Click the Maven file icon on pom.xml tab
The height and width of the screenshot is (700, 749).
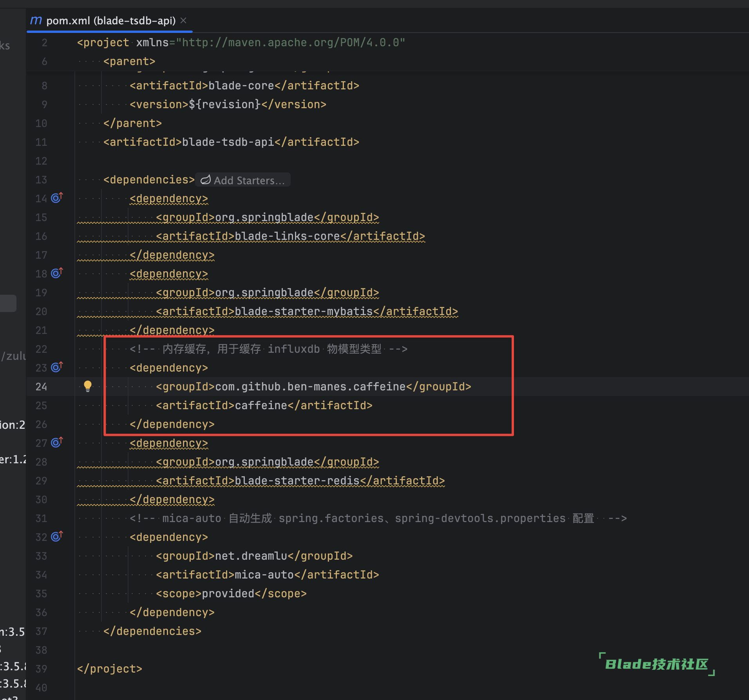36,20
